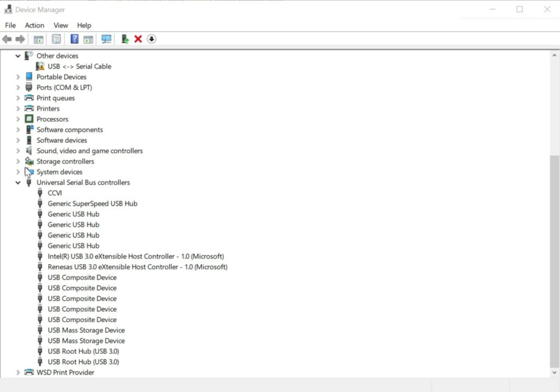Click the Portable Devices category icon
Screen dimensions: 560x392
point(29,77)
